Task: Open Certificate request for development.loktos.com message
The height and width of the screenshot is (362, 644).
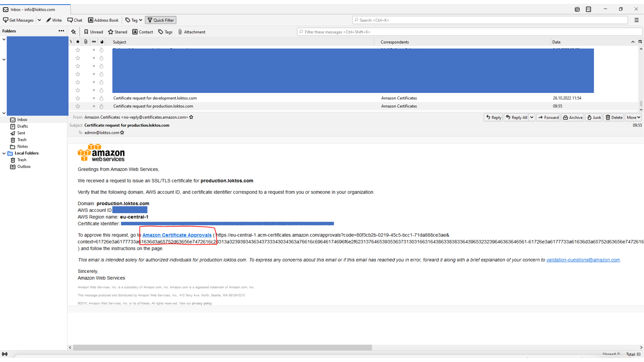Action: 155,98
